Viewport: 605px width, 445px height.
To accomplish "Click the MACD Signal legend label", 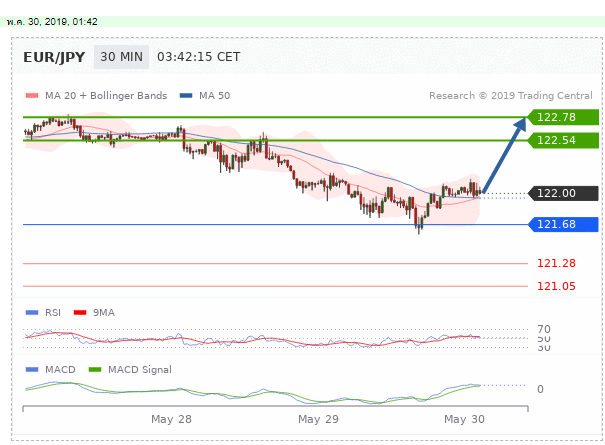I will (140, 369).
